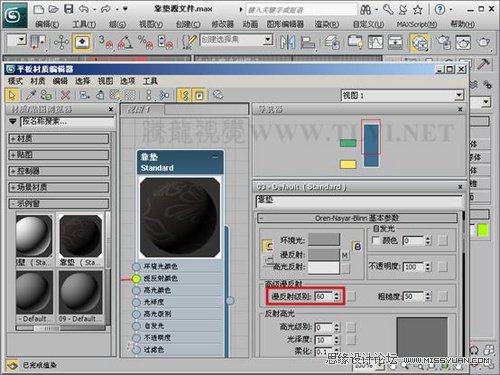Click the New file icon in title bar
Image resolution: width=500 pixels, height=375 pixels.
[x=39, y=9]
